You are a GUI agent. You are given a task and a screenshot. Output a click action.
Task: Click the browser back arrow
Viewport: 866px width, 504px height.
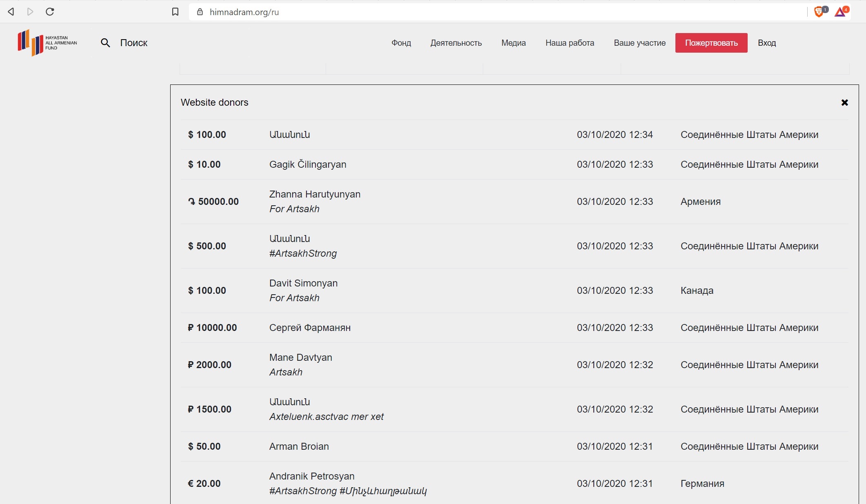pyautogui.click(x=11, y=12)
